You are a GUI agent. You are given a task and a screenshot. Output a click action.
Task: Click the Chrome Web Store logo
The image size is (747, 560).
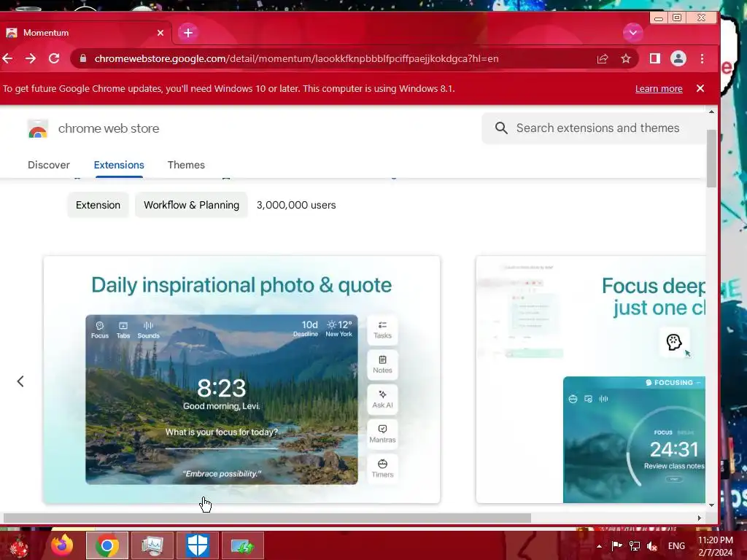(x=38, y=128)
